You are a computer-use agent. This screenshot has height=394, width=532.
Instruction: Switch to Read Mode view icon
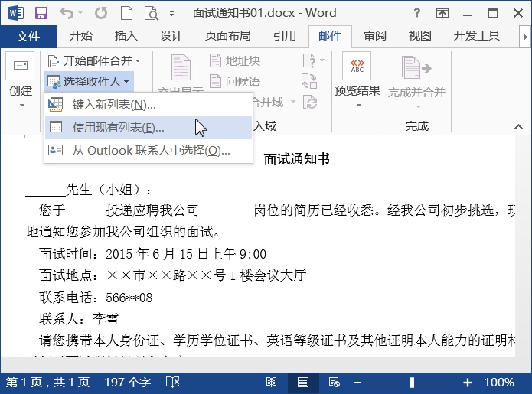272,383
